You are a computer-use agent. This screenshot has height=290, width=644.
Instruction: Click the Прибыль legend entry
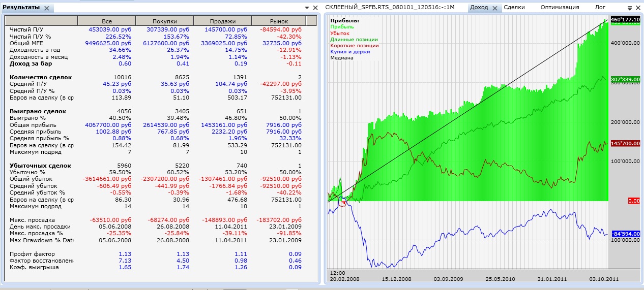342,27
